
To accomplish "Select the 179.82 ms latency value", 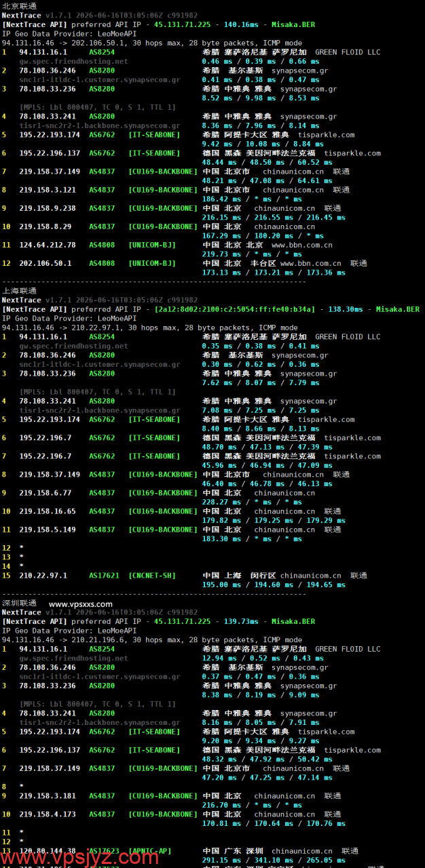I will click(221, 521).
